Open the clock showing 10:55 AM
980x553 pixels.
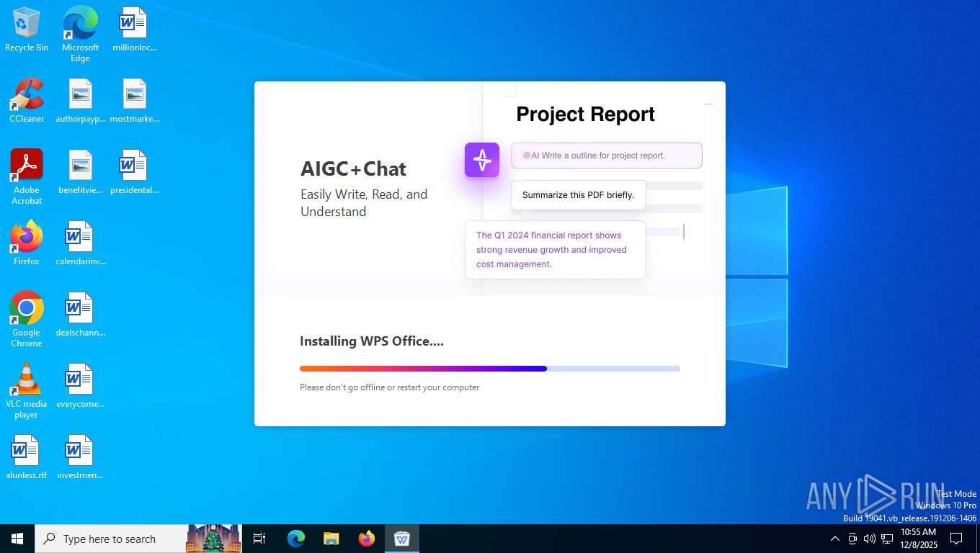[x=919, y=539]
